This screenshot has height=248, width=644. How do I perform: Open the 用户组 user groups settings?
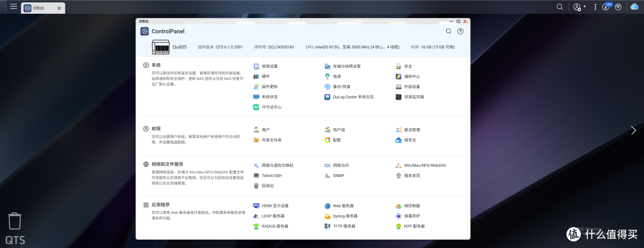pyautogui.click(x=335, y=130)
